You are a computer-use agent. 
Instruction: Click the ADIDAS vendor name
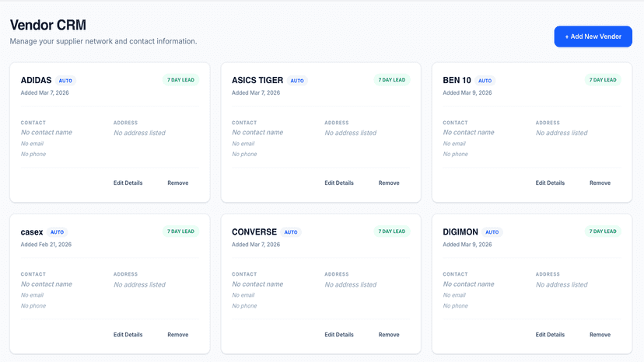pyautogui.click(x=36, y=80)
